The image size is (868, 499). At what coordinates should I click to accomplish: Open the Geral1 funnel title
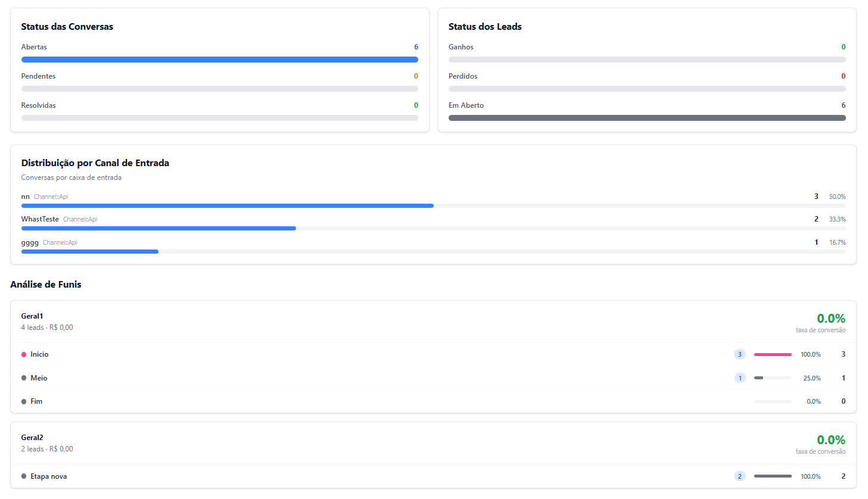[x=32, y=316]
